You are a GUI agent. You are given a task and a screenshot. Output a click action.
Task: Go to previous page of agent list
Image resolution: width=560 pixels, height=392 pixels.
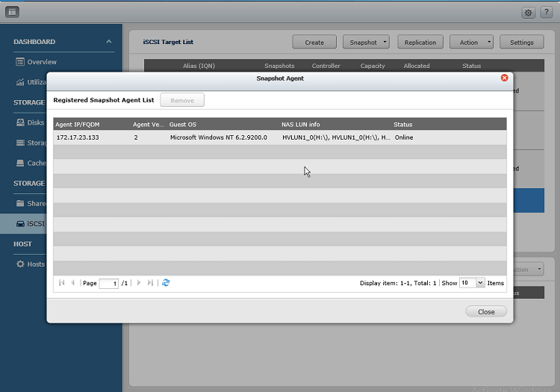[x=72, y=283]
